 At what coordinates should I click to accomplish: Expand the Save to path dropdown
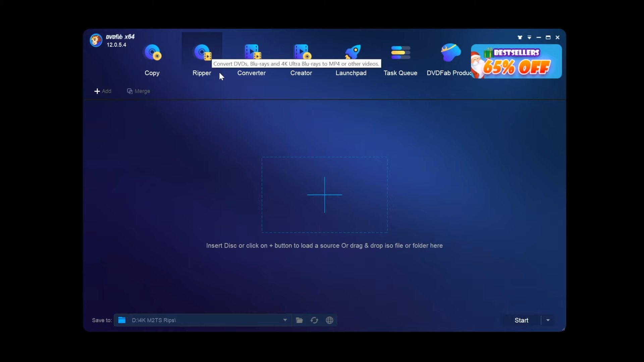coord(285,320)
